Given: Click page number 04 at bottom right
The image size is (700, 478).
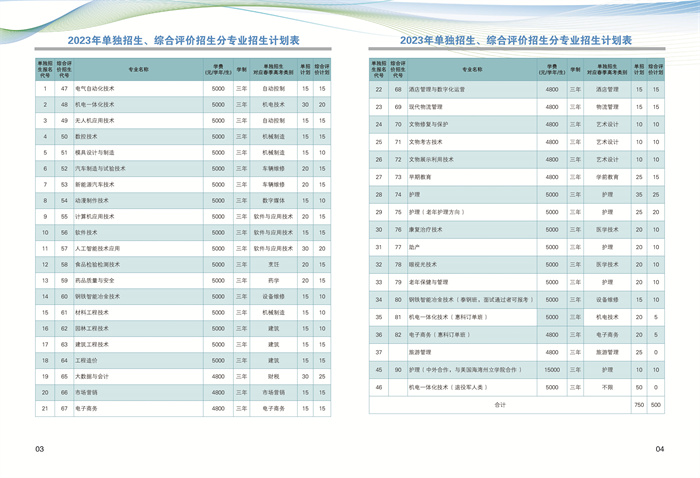Looking at the screenshot, I should [659, 450].
